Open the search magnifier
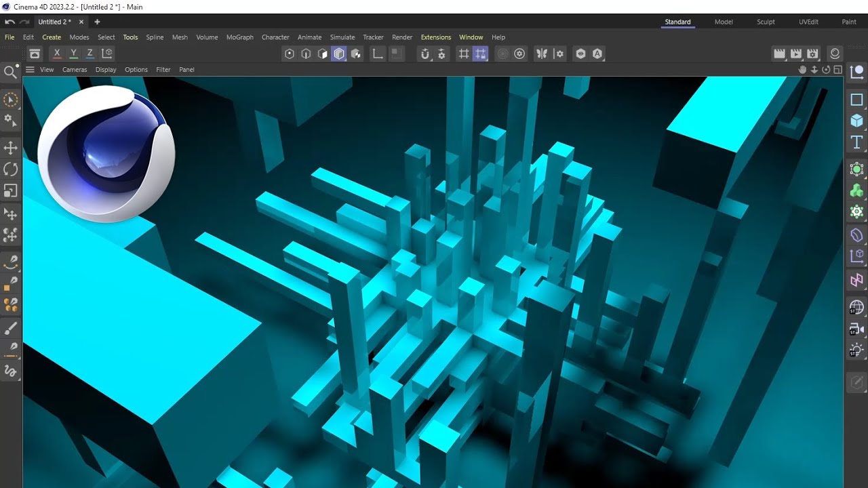Screen dimensions: 868x488 click(x=11, y=72)
